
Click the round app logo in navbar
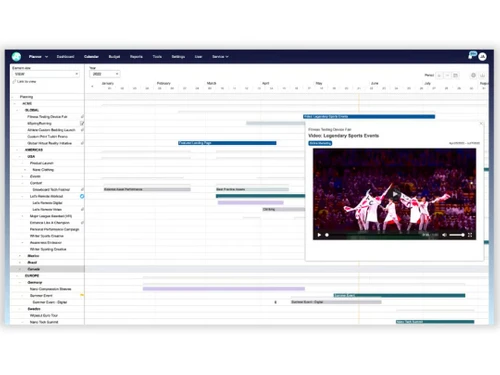[x=16, y=57]
